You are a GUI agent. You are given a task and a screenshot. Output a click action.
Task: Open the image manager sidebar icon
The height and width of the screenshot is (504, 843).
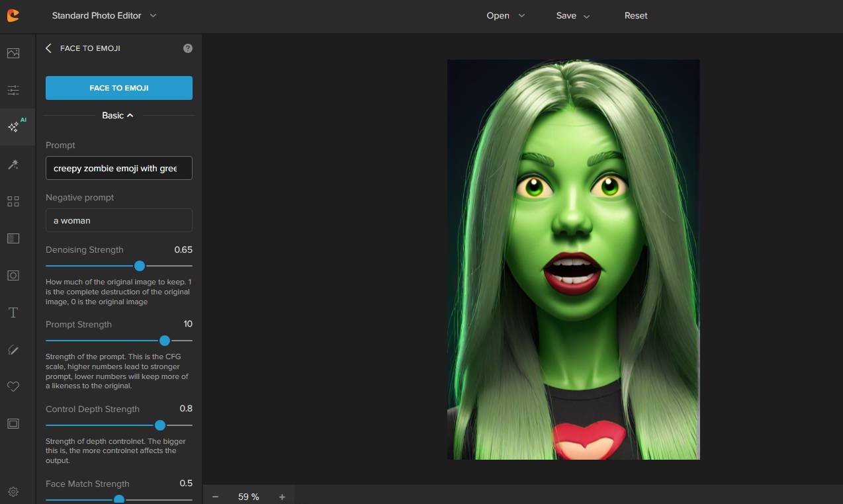click(x=13, y=53)
